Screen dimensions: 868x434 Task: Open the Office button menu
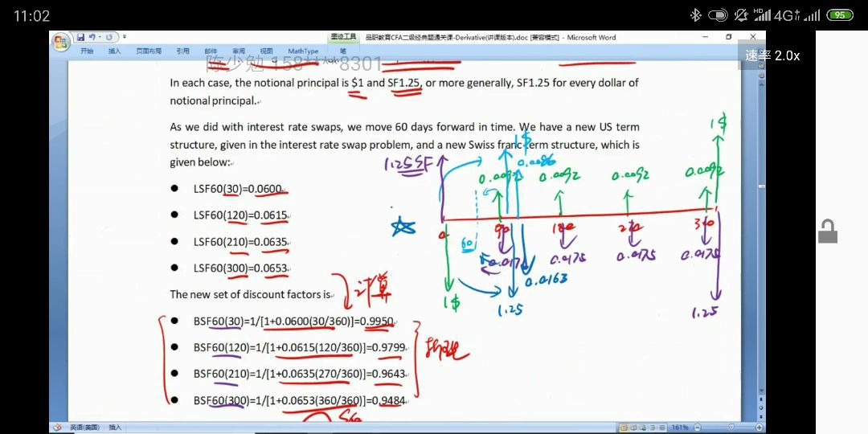click(60, 43)
